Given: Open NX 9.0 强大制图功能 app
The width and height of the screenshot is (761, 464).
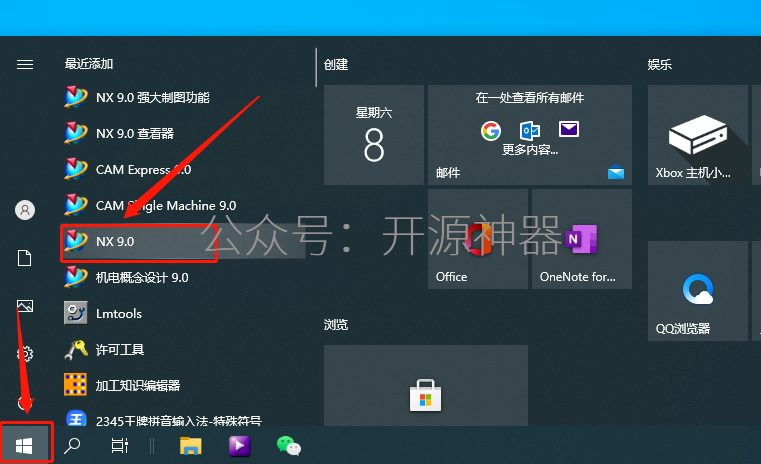Looking at the screenshot, I should coord(184,98).
